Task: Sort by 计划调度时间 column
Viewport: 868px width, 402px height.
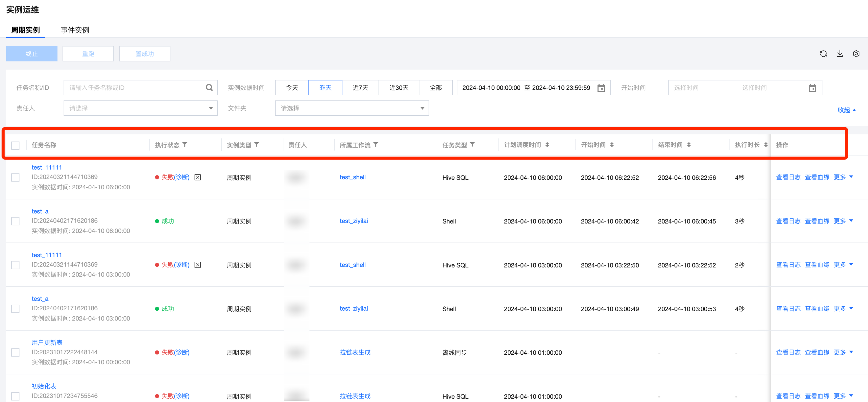Action: point(547,145)
